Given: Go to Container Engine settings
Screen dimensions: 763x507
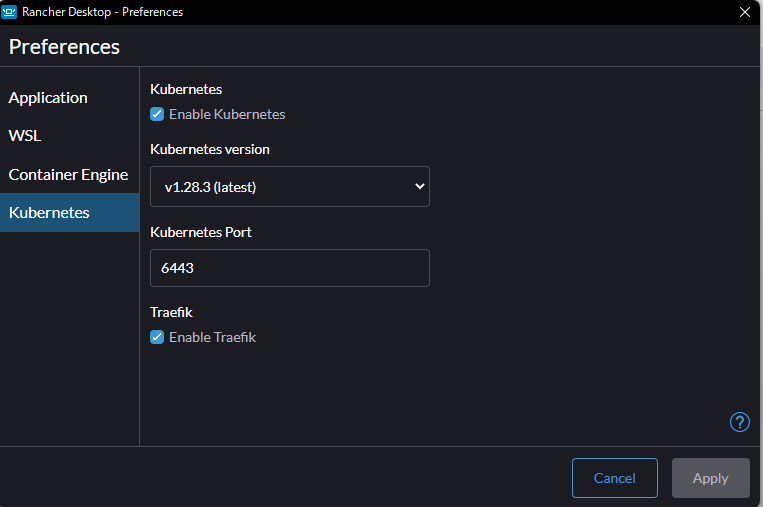Looking at the screenshot, I should [68, 174].
